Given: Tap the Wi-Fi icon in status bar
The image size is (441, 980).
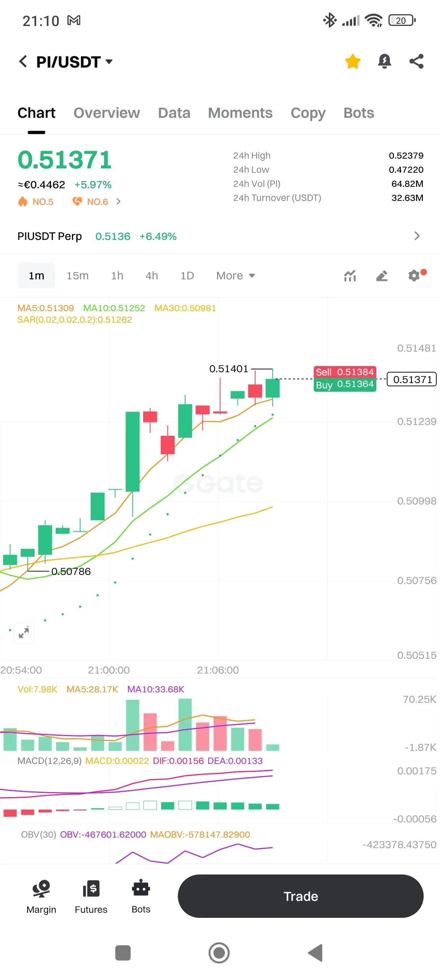Looking at the screenshot, I should click(373, 20).
